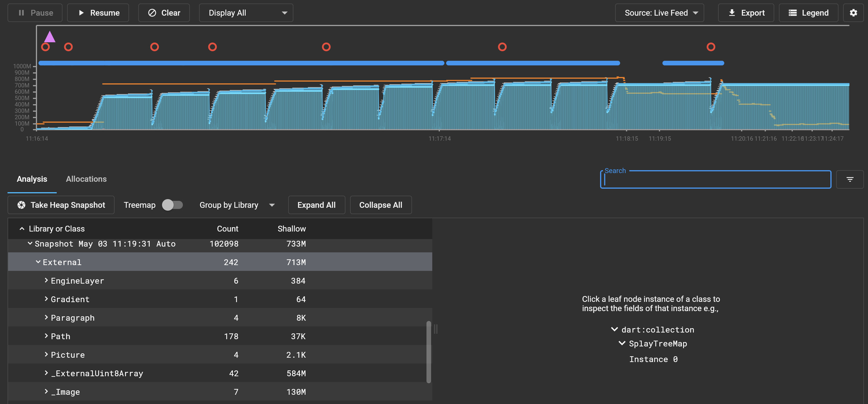The width and height of the screenshot is (868, 404).
Task: Switch to the Allocations tab
Action: tap(86, 179)
